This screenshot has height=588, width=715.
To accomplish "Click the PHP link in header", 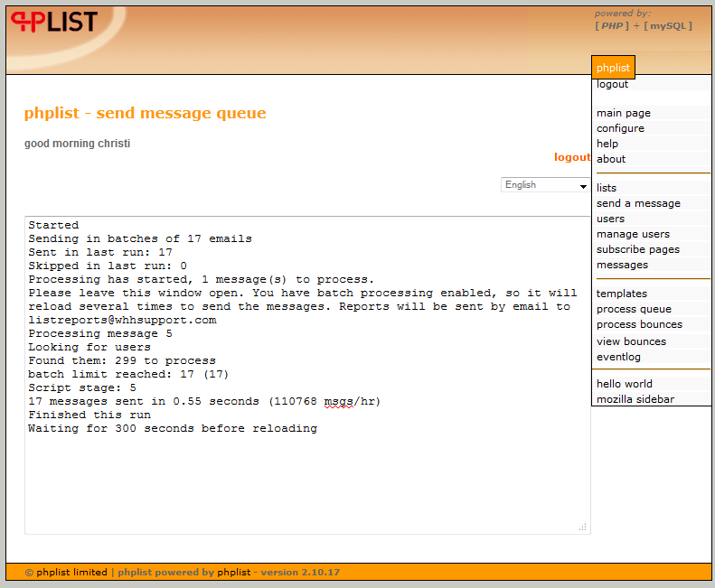I will pyautogui.click(x=612, y=26).
